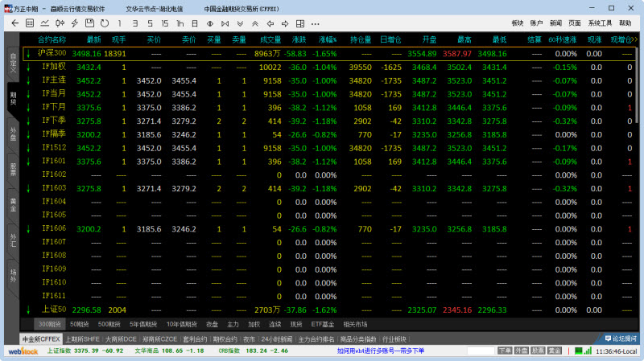Select the IF主连 contract row

click(329, 81)
